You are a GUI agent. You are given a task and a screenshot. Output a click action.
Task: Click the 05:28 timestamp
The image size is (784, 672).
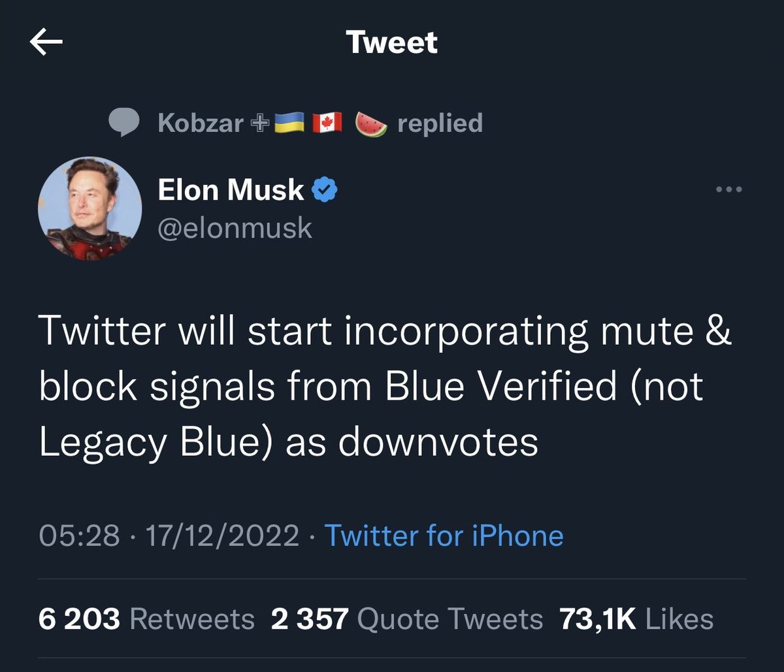coord(79,536)
